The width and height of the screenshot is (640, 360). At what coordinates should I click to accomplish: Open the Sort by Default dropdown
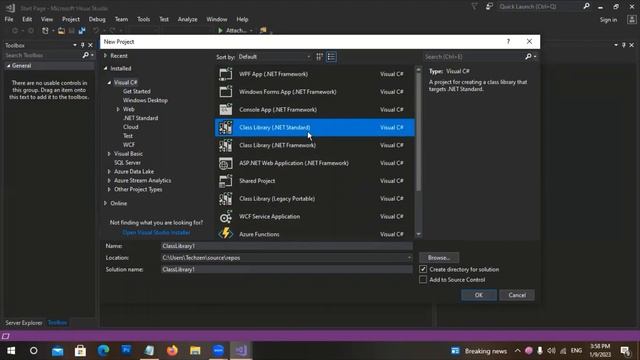(x=274, y=57)
